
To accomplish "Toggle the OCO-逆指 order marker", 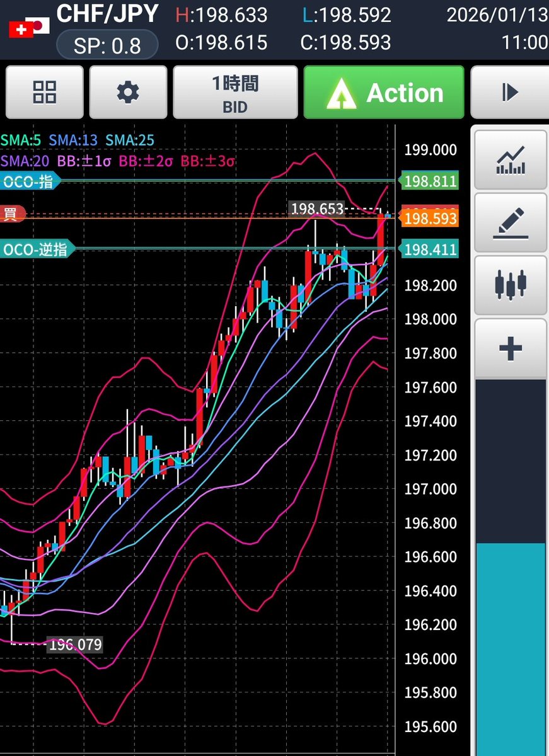I will pyautogui.click(x=36, y=249).
